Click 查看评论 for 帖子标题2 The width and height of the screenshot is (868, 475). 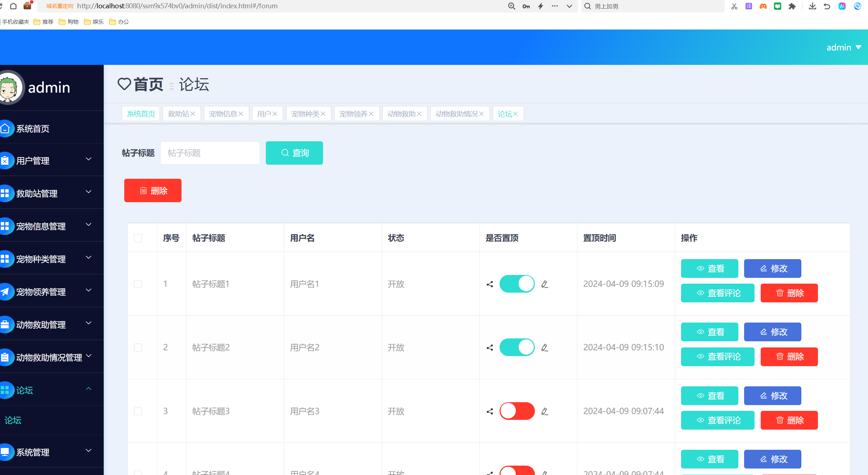pyautogui.click(x=717, y=356)
